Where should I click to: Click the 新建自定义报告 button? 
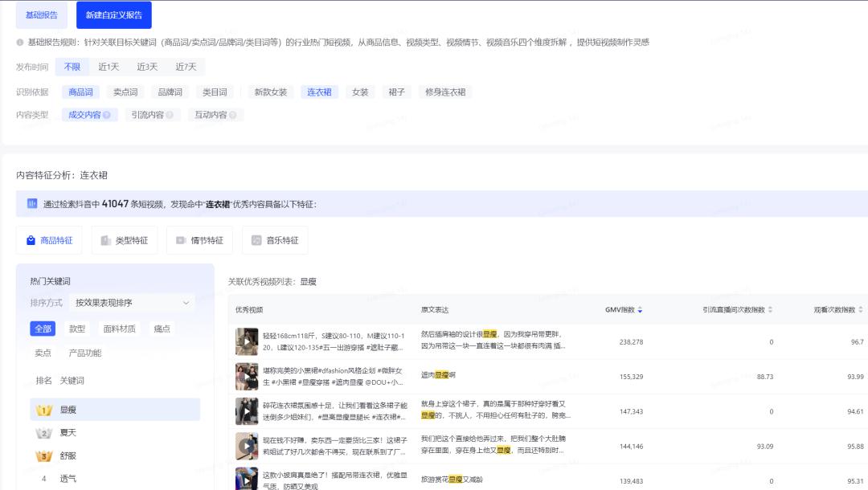click(113, 14)
